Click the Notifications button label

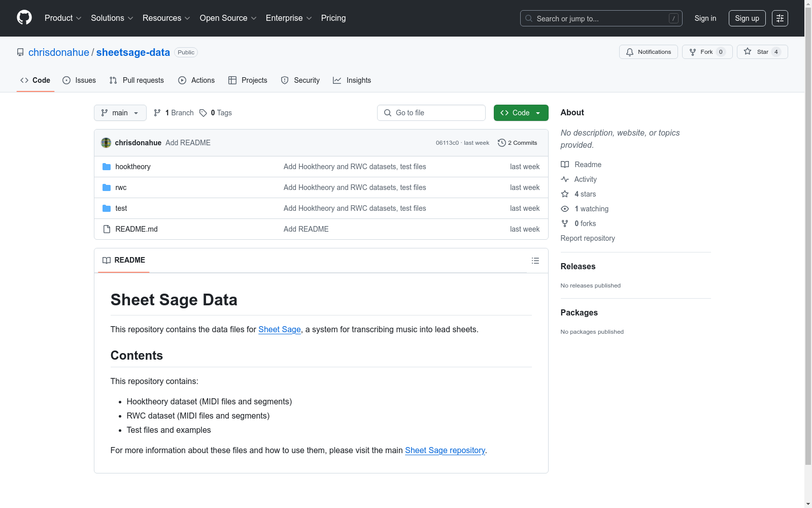tap(655, 52)
